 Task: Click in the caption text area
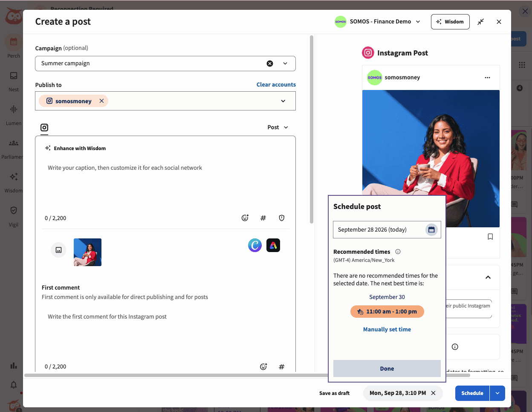165,183
